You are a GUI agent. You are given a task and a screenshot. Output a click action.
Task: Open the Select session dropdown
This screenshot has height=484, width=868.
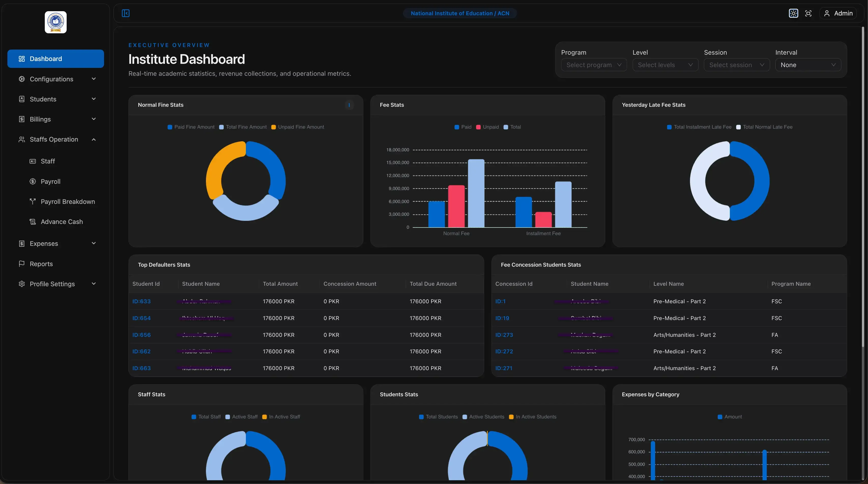[x=736, y=65]
